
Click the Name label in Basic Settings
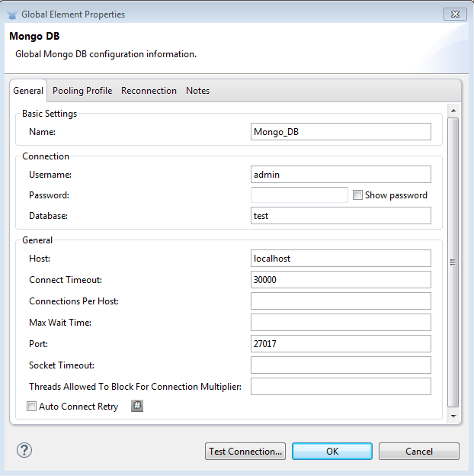[42, 132]
